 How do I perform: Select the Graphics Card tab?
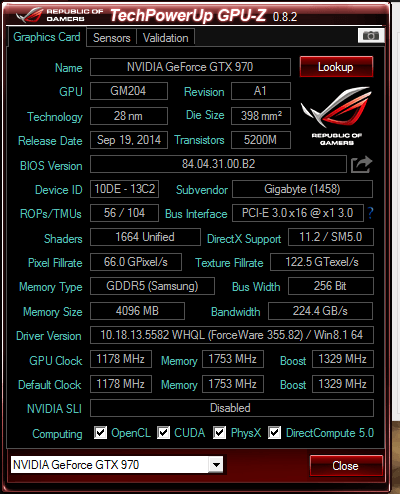tap(47, 37)
